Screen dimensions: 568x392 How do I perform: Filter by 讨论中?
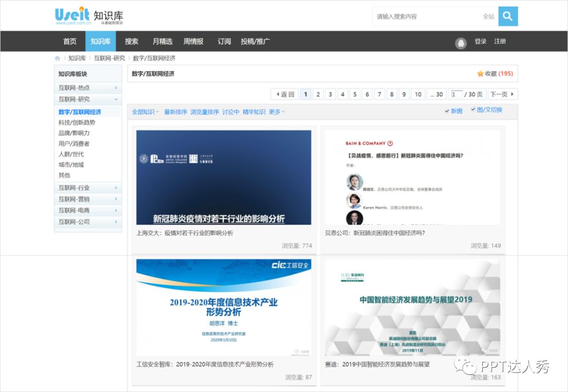(x=231, y=112)
